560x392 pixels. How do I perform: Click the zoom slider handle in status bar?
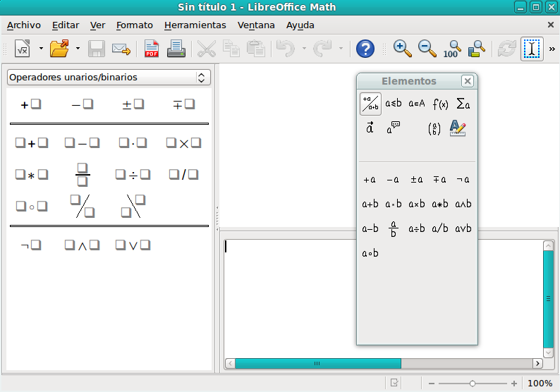pos(472,384)
